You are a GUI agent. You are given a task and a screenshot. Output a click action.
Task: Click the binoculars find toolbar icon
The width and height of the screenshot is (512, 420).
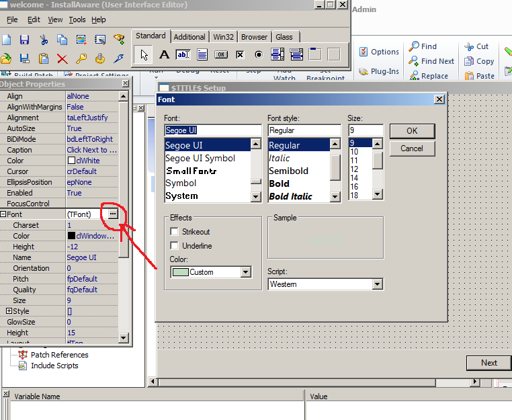tap(119, 40)
